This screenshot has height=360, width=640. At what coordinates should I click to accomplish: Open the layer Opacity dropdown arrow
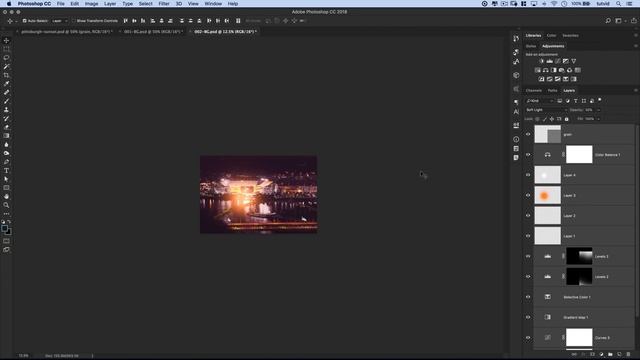pyautogui.click(x=598, y=110)
